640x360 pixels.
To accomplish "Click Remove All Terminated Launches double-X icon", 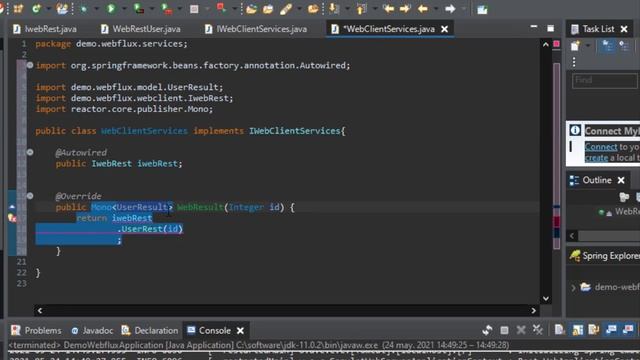I will tap(538, 330).
